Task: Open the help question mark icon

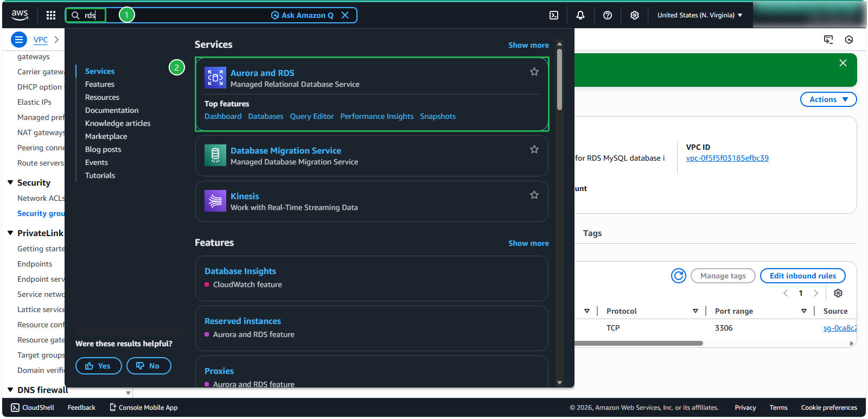Action: (x=608, y=15)
